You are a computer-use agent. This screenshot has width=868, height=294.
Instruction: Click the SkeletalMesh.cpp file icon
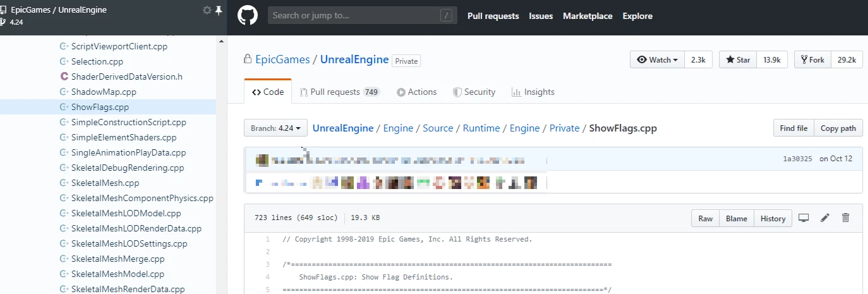coord(64,183)
